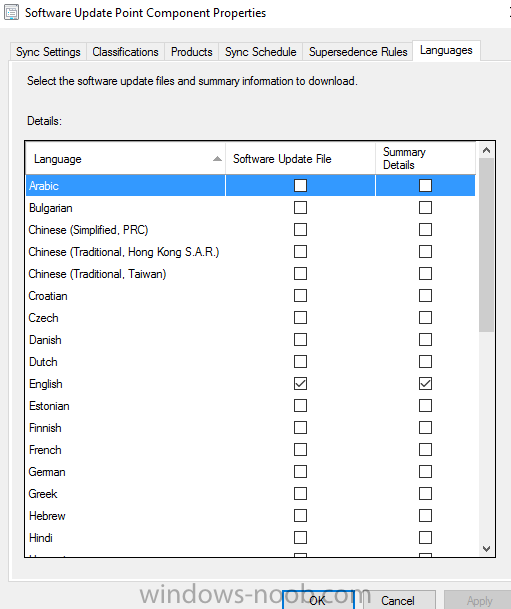The image size is (511, 609).
Task: Click the language list scrollbar thumb
Action: [x=486, y=245]
